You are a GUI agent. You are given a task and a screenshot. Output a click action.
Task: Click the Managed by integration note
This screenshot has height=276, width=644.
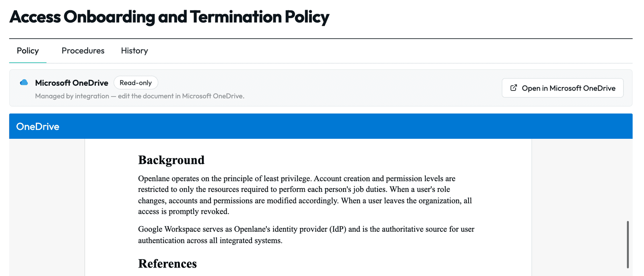coord(140,96)
